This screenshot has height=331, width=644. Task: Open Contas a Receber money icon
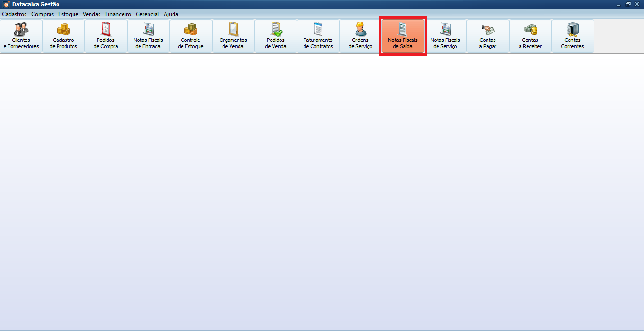(530, 36)
